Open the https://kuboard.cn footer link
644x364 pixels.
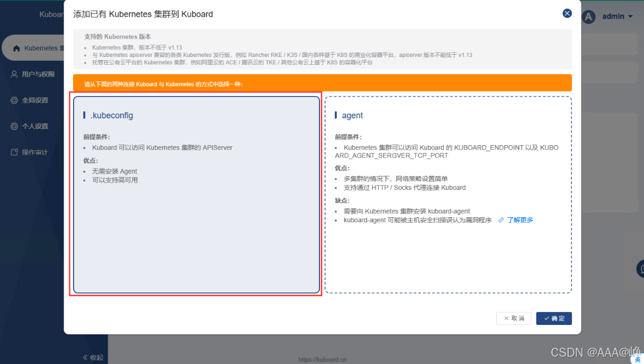click(322, 360)
